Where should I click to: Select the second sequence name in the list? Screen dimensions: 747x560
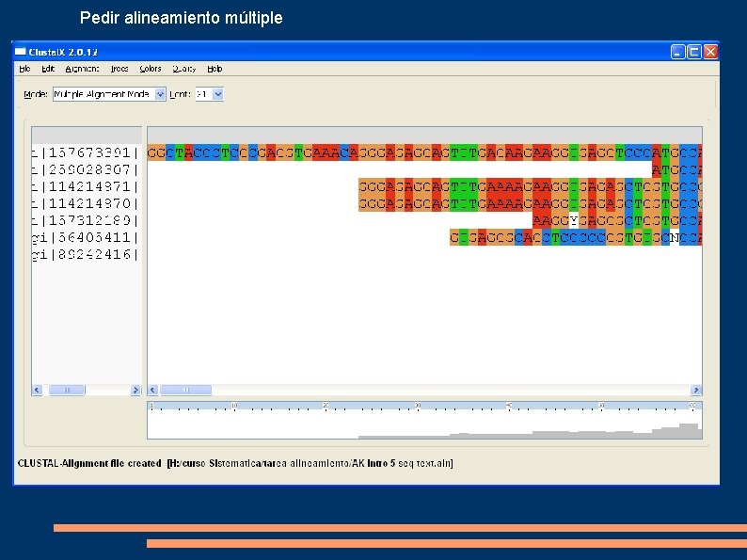pyautogui.click(x=86, y=169)
